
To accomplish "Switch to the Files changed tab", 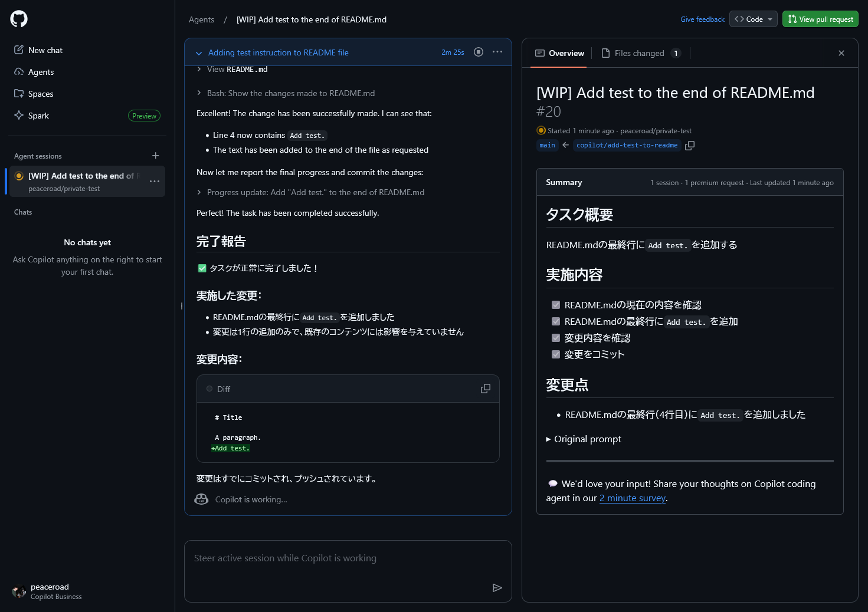I will click(639, 53).
